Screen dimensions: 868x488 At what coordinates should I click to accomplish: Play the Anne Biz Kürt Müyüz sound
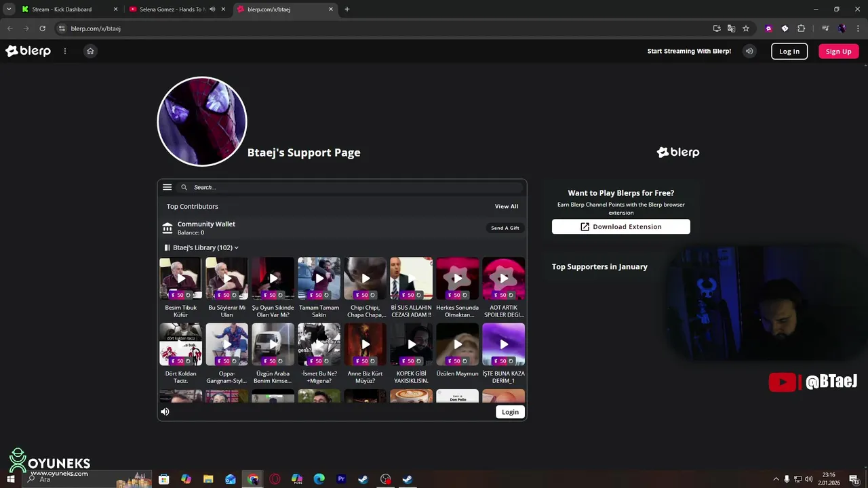pos(365,344)
